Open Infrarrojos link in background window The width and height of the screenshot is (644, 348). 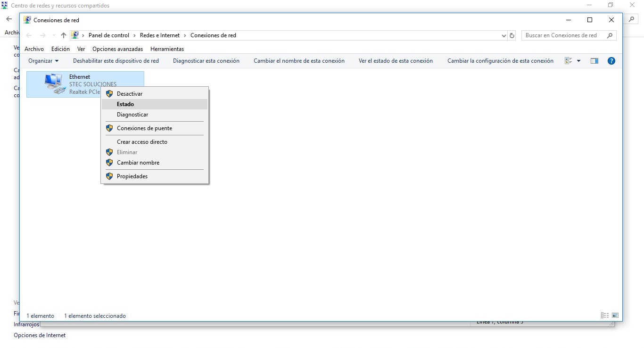(x=26, y=324)
